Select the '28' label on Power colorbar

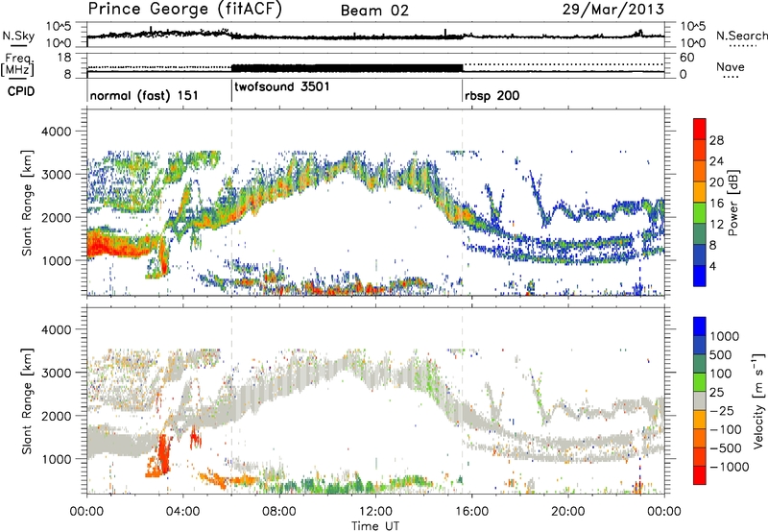point(716,140)
